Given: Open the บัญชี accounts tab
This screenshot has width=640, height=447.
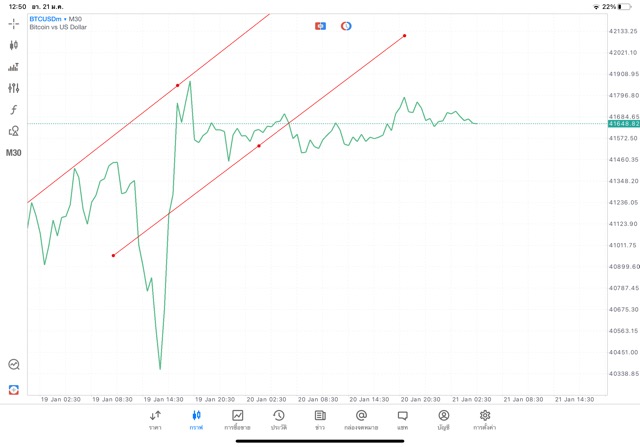Looking at the screenshot, I should (x=443, y=419).
